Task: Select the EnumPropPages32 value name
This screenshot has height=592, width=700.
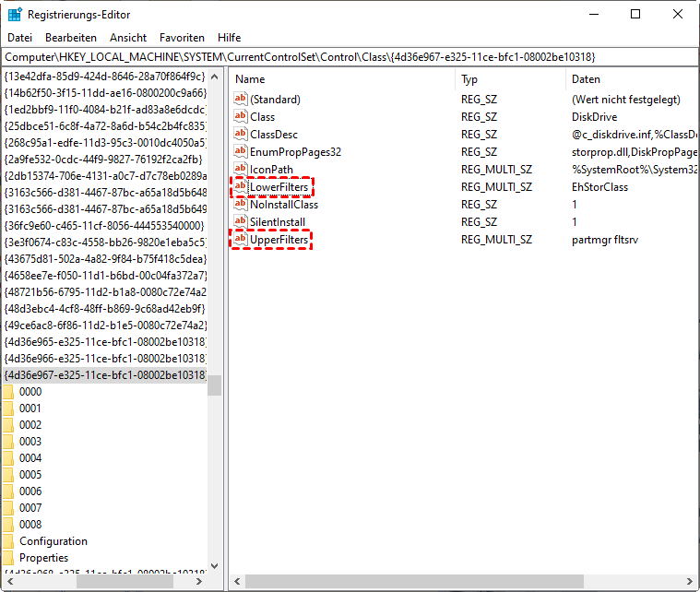Action: pos(295,152)
